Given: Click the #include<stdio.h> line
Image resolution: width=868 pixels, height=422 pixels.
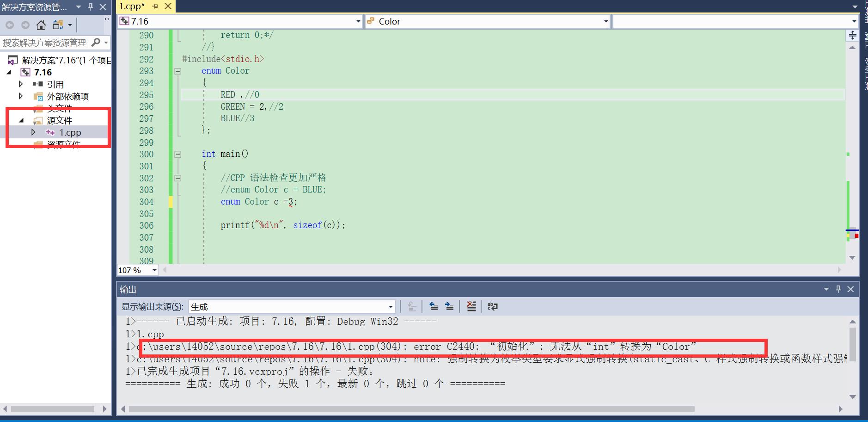Looking at the screenshot, I should [223, 59].
